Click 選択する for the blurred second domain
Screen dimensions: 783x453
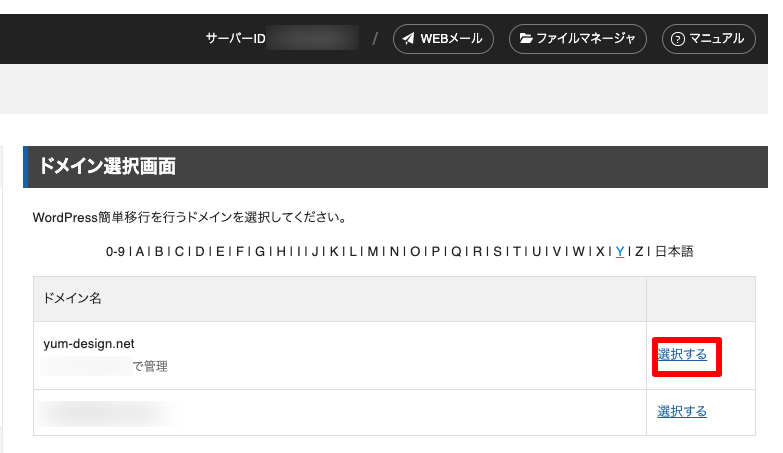tap(682, 412)
